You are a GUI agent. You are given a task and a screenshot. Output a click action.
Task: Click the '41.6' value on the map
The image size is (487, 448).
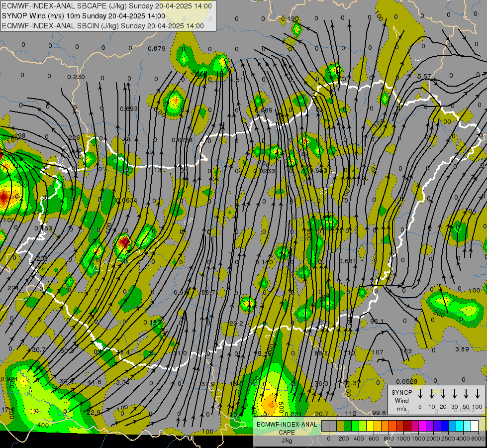(x=95, y=382)
